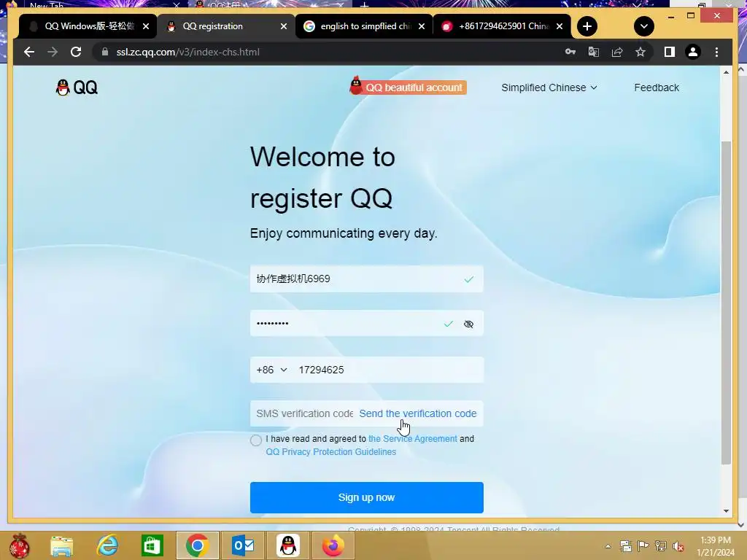
Task: Expand the Simplified Chinese language dropdown
Action: [x=549, y=87]
